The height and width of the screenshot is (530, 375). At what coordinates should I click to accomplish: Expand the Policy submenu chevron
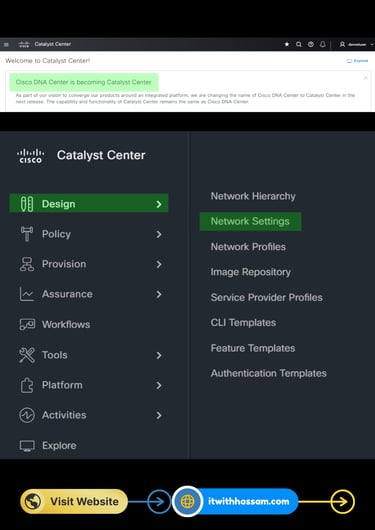(x=159, y=234)
